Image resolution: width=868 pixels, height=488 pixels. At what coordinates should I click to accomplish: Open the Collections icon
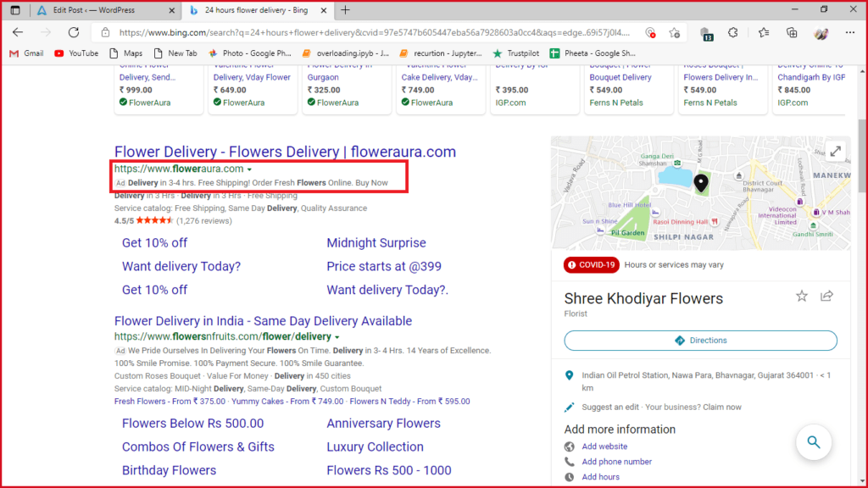click(793, 33)
